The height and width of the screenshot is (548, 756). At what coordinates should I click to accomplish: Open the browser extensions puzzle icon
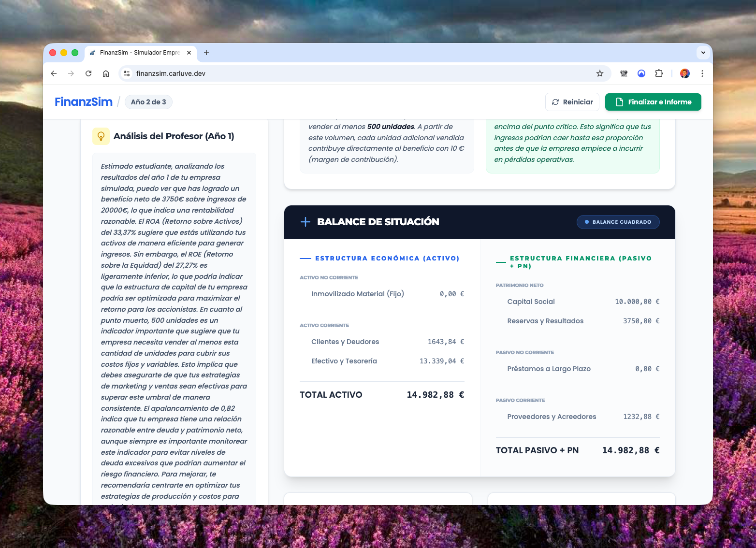[659, 73]
